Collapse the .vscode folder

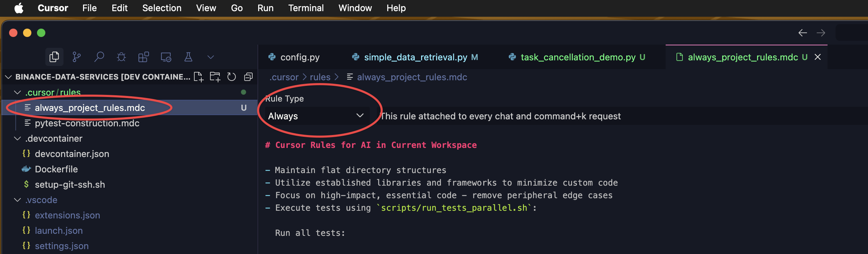(17, 200)
